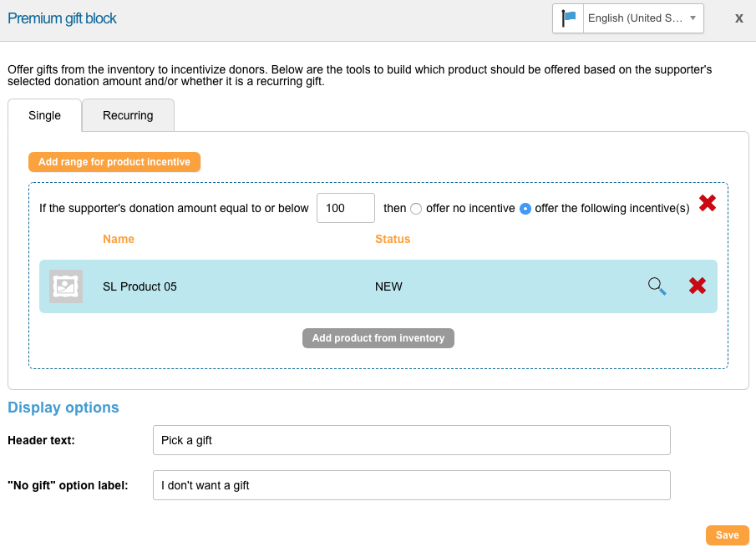Open the English (United States) language dropdown
Image resolution: width=756 pixels, height=552 pixels.
click(x=635, y=18)
